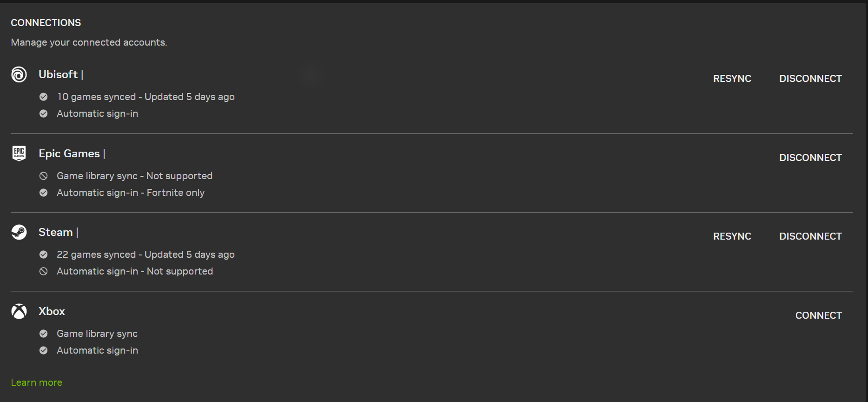Viewport: 868px width, 402px height.
Task: Resync the Ubisoft account
Action: (732, 79)
